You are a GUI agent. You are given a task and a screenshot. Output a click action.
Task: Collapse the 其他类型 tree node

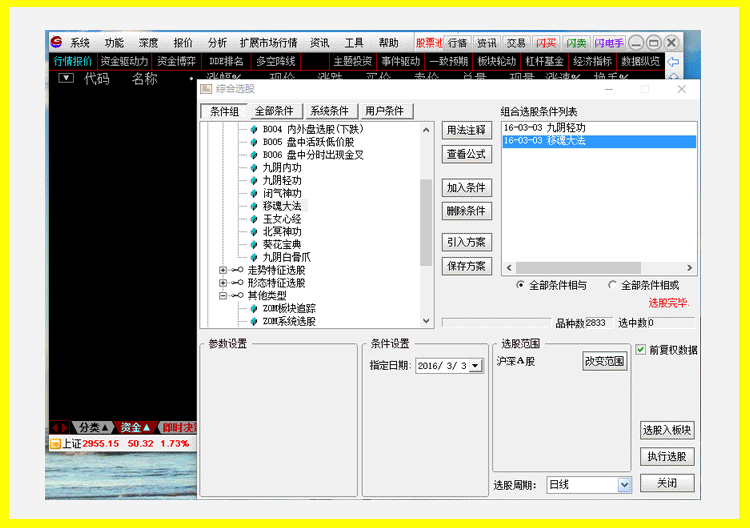pyautogui.click(x=223, y=296)
